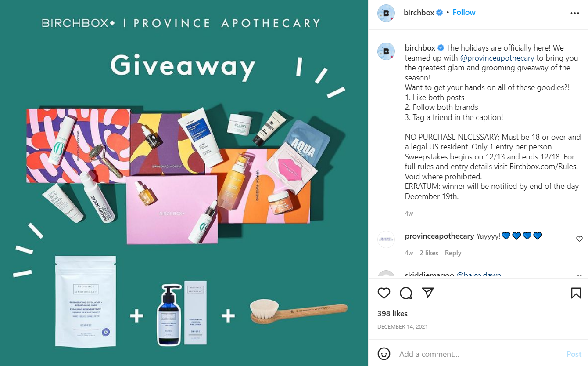Open the birchbox username in header
Viewport: 588px width, 366px height.
(419, 12)
